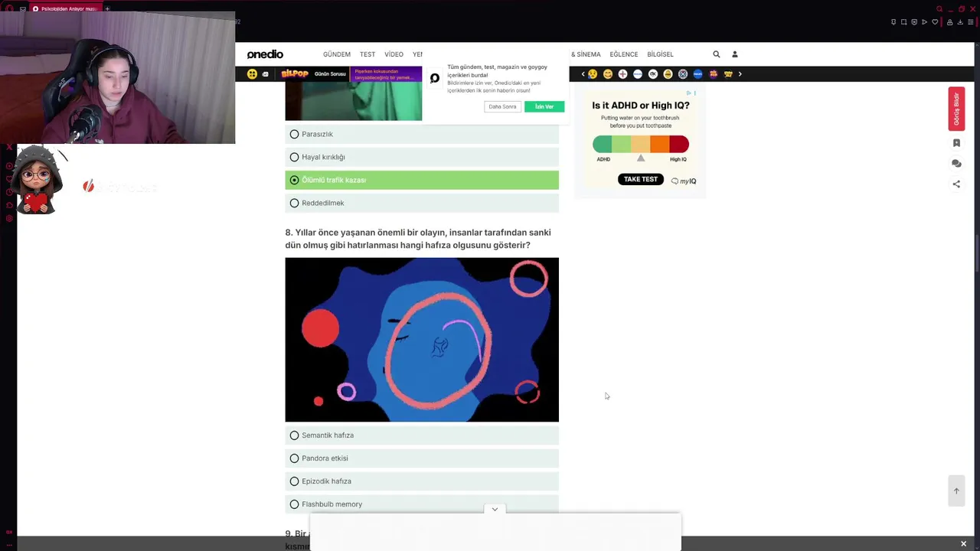Click the TAKE TEST ad button

coord(641,179)
